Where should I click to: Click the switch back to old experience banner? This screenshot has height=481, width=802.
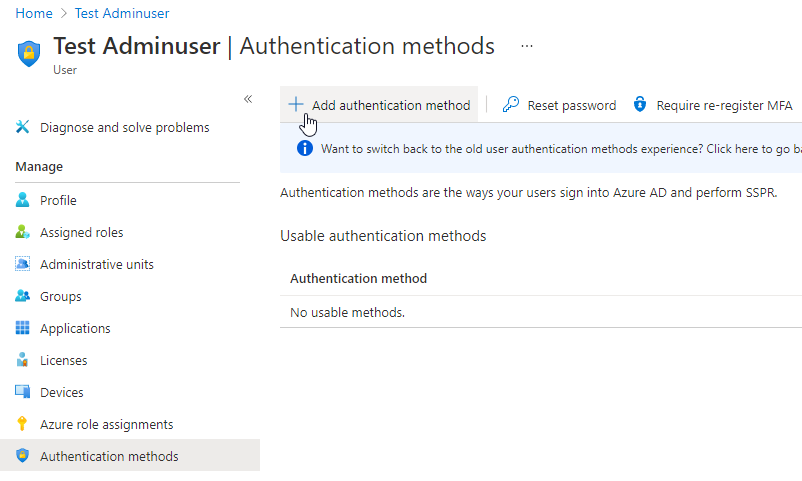[541, 149]
